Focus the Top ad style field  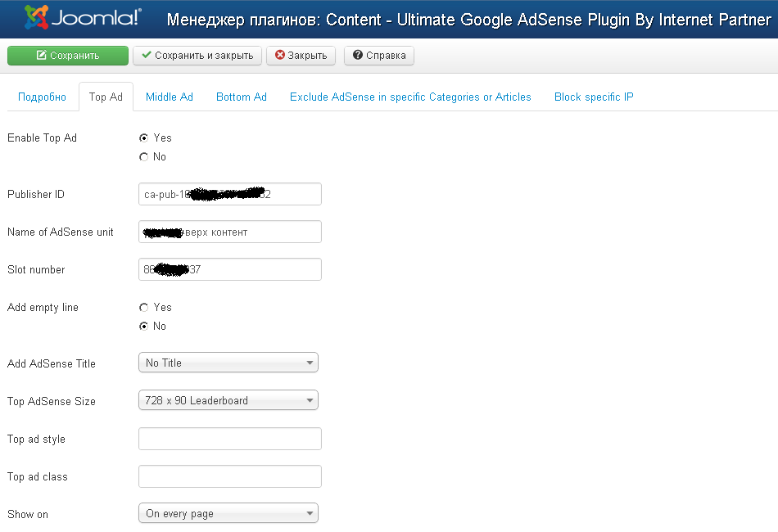(x=230, y=439)
